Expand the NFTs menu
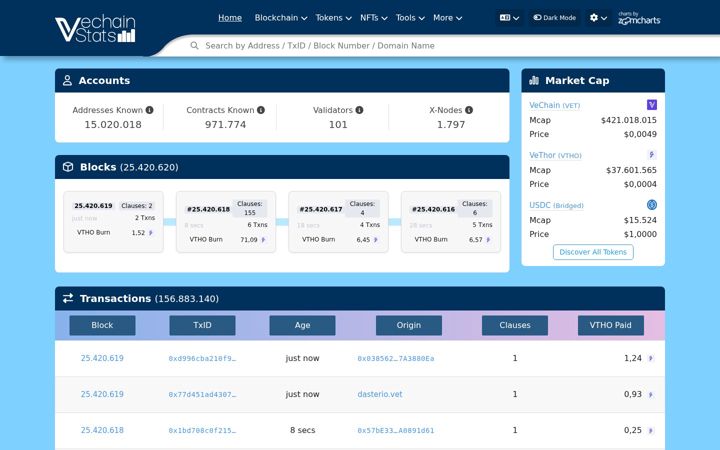This screenshot has height=450, width=720. pyautogui.click(x=373, y=17)
